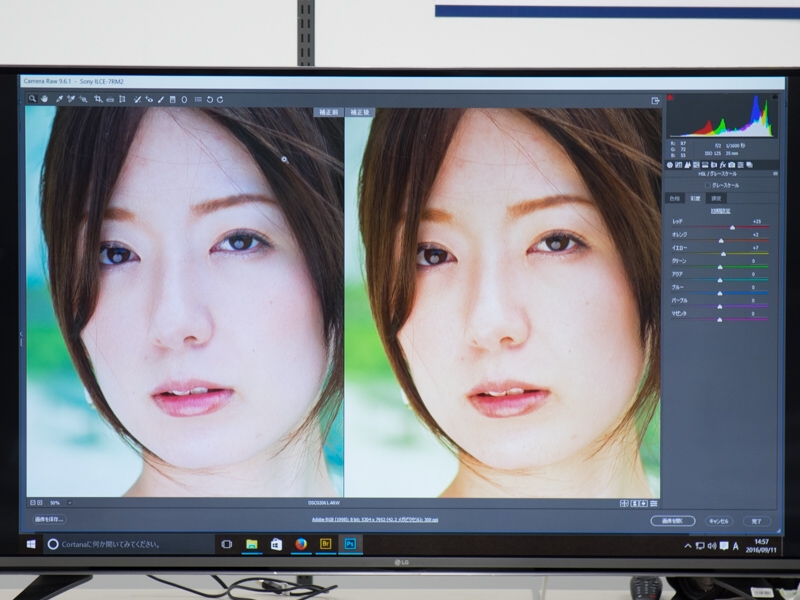The height and width of the screenshot is (600, 800).
Task: Select the Color Sampler tool
Action: [x=71, y=99]
